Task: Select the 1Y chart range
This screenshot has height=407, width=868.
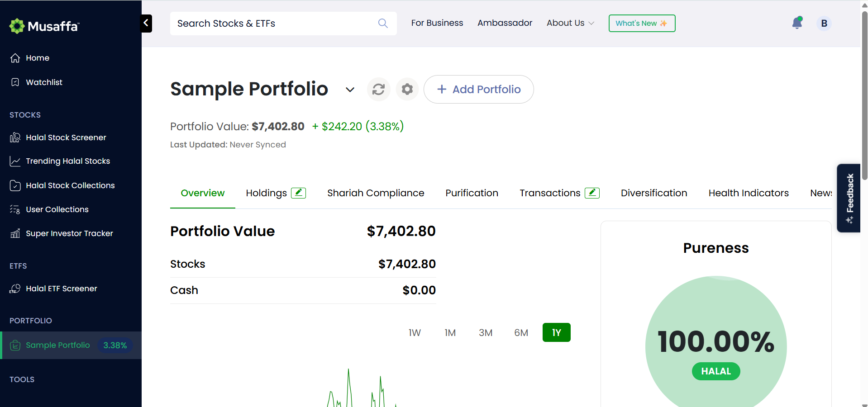Action: (x=557, y=332)
